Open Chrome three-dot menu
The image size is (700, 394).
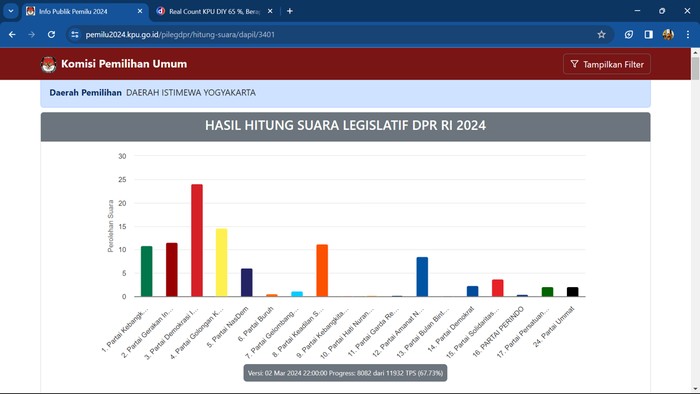688,34
